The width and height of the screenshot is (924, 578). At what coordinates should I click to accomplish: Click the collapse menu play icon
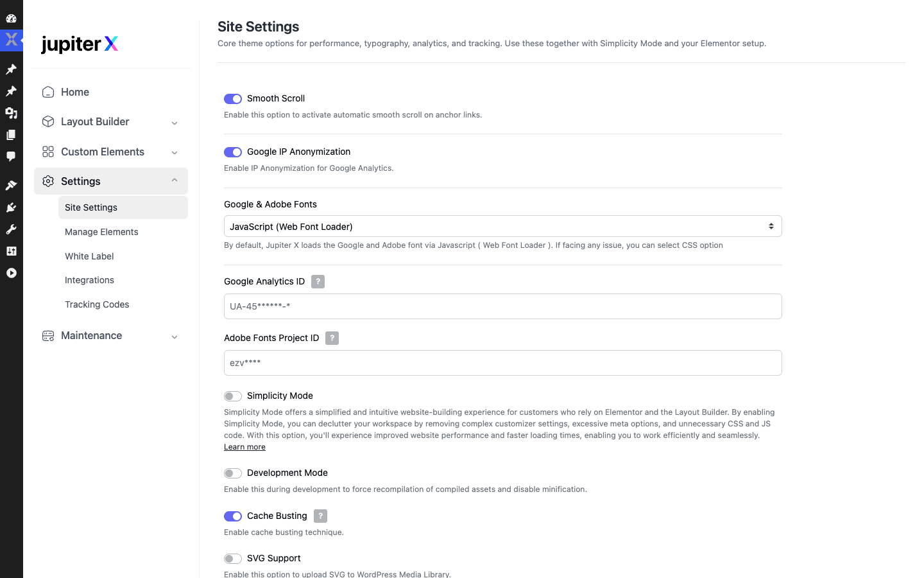tap(11, 273)
